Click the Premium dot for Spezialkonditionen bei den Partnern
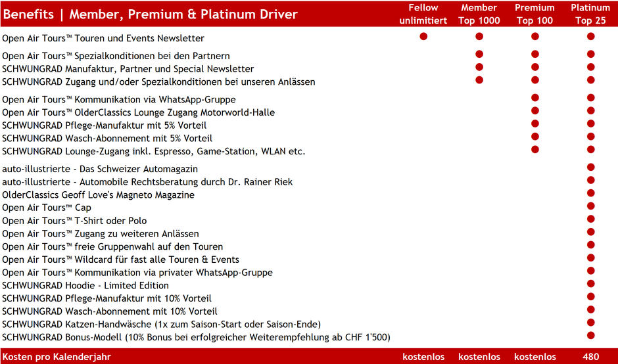Image resolution: width=618 pixels, height=364 pixels. tap(535, 54)
